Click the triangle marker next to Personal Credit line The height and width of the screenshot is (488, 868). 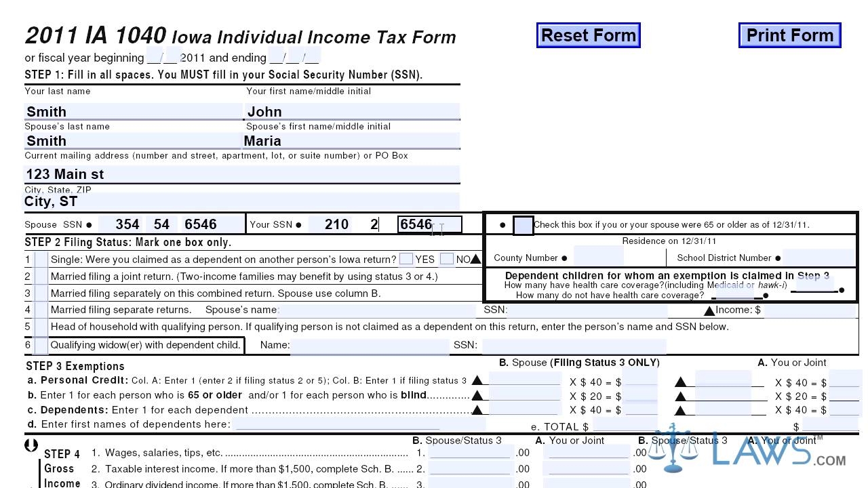click(478, 381)
